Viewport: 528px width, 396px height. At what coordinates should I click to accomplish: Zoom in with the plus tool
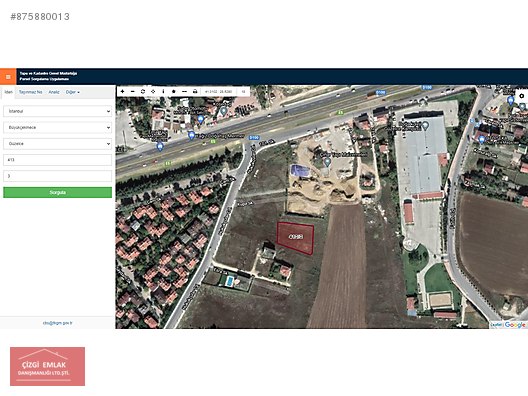tap(122, 91)
